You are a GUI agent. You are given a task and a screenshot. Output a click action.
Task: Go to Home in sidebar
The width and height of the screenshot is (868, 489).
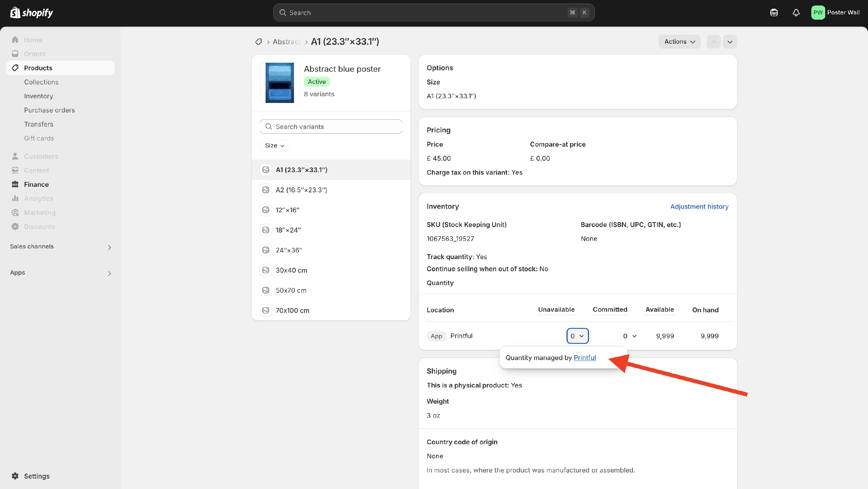tap(33, 40)
